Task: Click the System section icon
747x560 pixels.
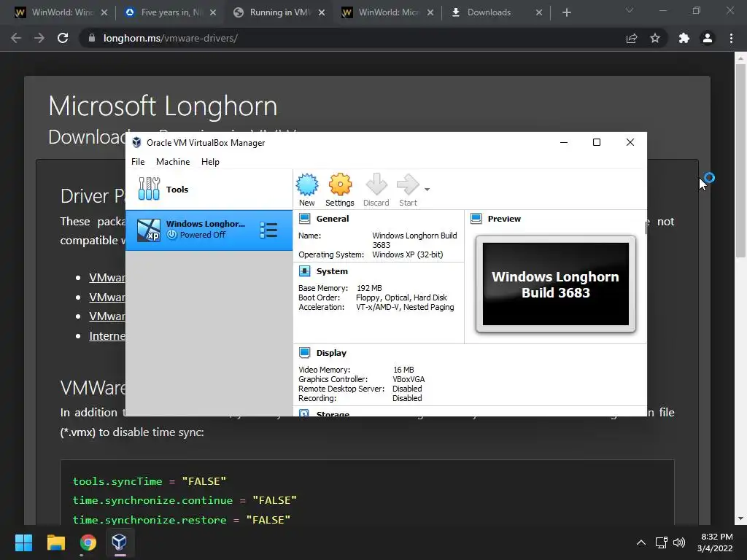Action: (304, 271)
